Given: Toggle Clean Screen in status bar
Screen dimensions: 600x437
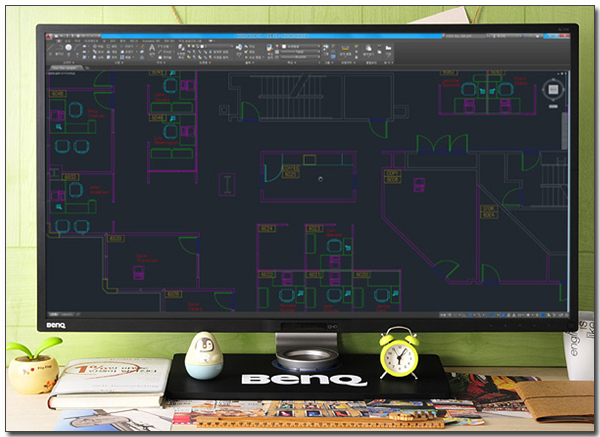Looking at the screenshot, I should coord(561,315).
